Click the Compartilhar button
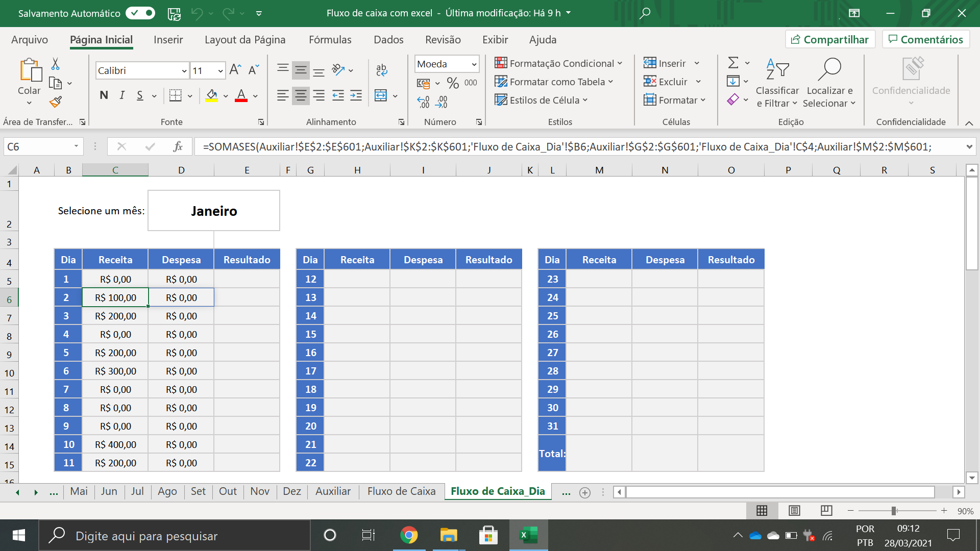 [x=830, y=40]
